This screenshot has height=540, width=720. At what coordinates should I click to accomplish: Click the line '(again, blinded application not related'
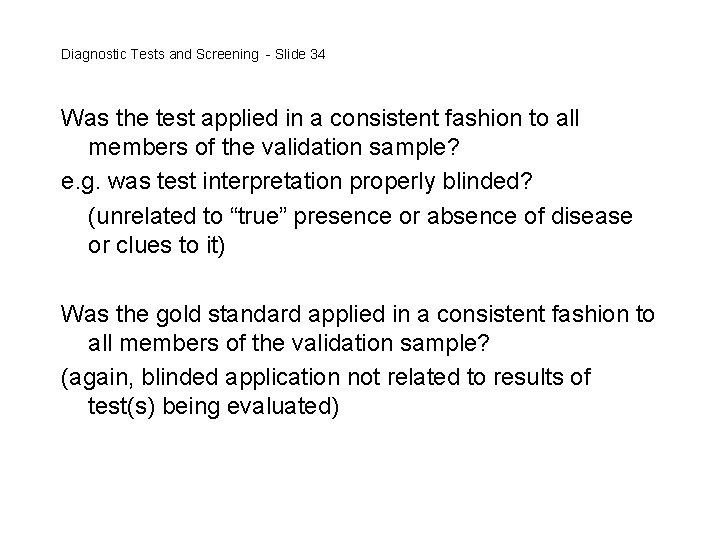[326, 378]
